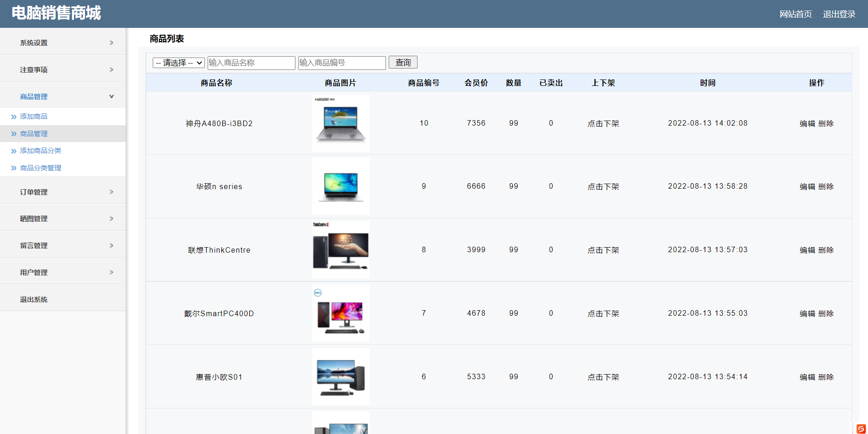868x434 pixels.
Task: Click the Sogou input icon at bottom right
Action: pos(861,429)
